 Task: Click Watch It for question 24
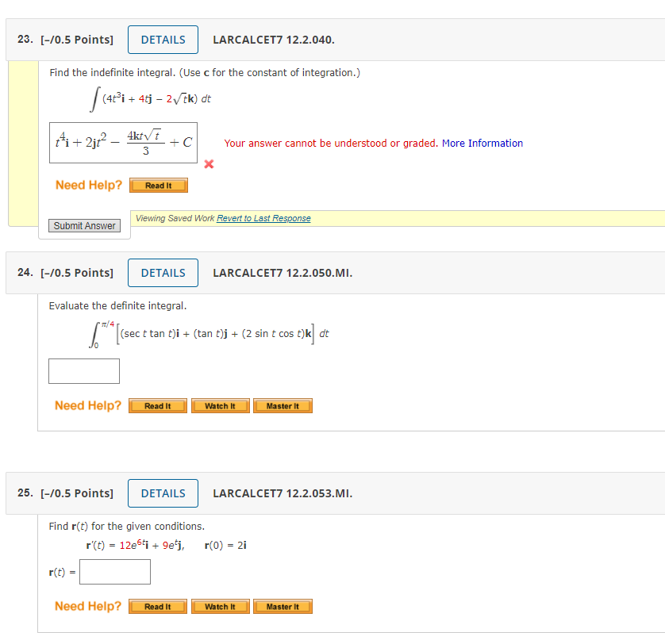coord(220,405)
